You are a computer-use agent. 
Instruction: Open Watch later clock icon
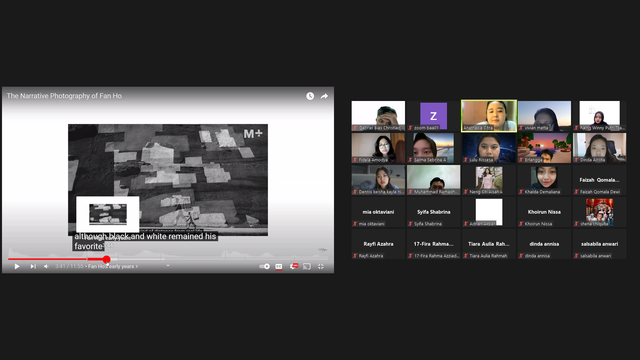click(x=310, y=96)
